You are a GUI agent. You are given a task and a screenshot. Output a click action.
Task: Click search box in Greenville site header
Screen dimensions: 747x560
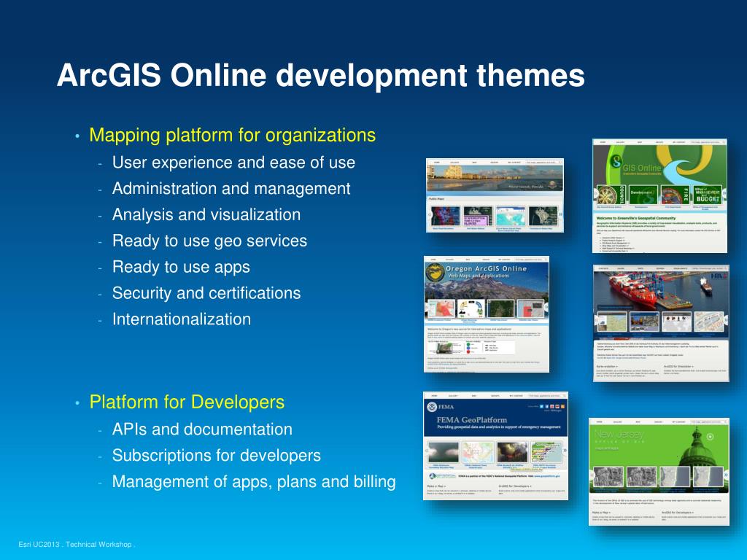(x=708, y=142)
